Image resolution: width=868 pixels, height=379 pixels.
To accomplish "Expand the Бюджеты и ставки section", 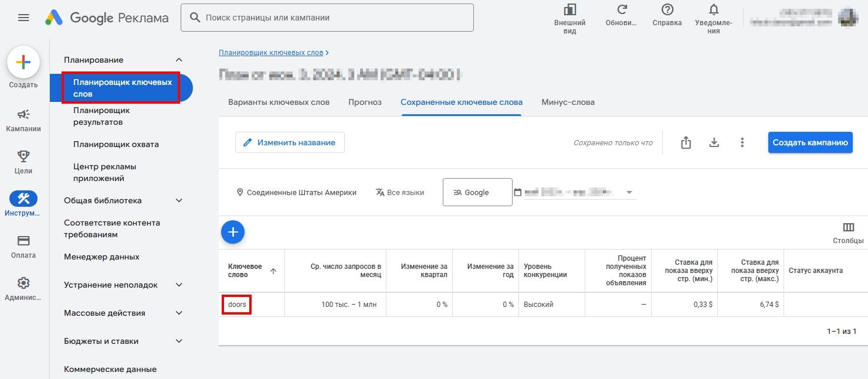I will point(179,341).
